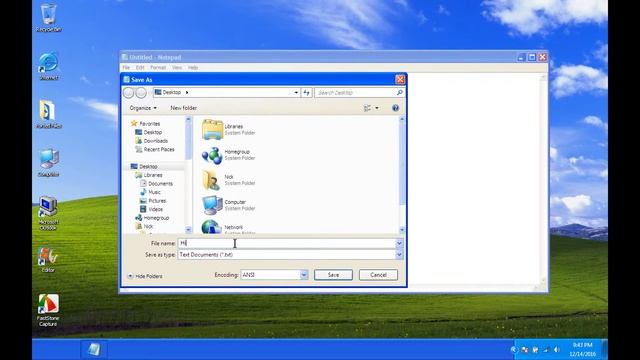Select the Computer system folder in file list
Image resolution: width=640 pixels, height=360 pixels.
229,205
